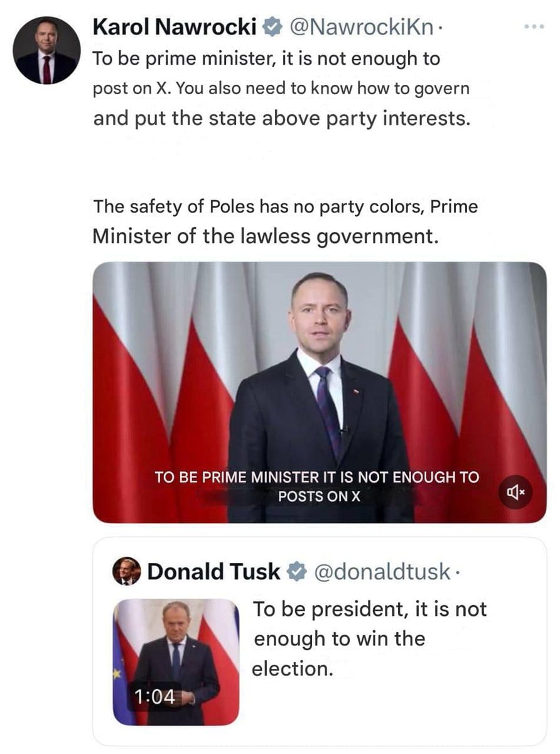Visit the @NawrockiKn handle
Image resolution: width=560 pixels, height=754 pixels.
click(x=359, y=27)
